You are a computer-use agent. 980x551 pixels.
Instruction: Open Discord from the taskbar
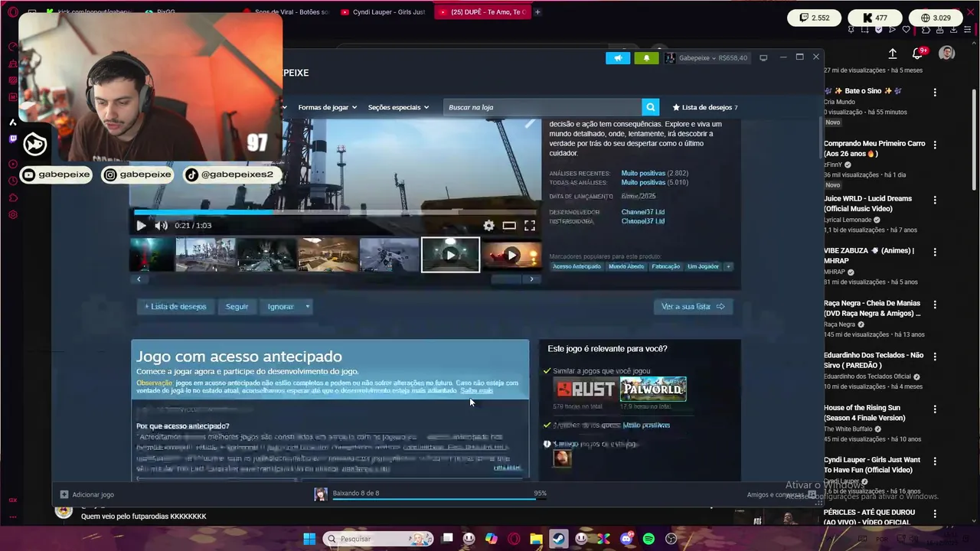(x=626, y=539)
